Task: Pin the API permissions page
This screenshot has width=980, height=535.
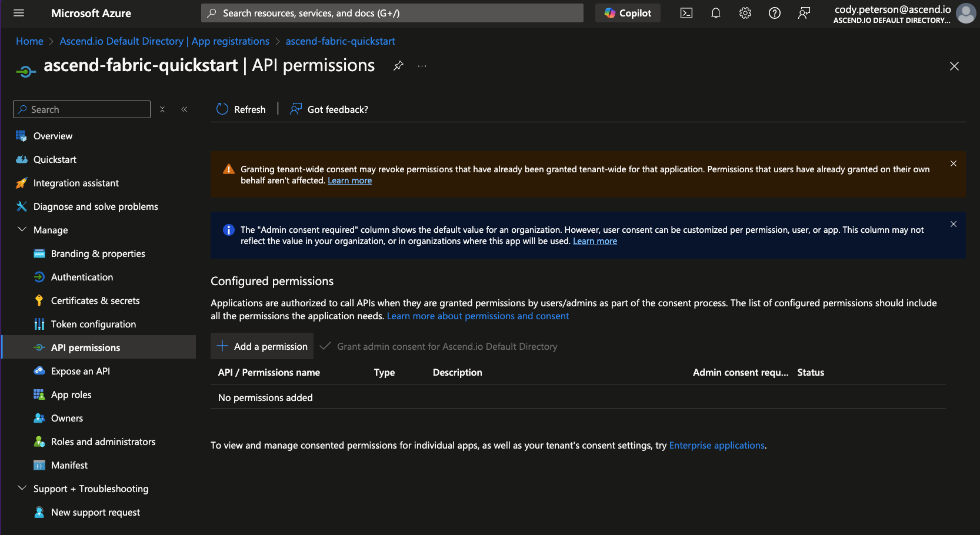Action: tap(398, 65)
